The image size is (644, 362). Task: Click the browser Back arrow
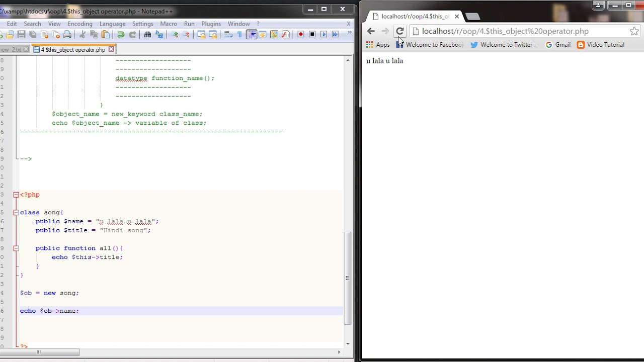pyautogui.click(x=371, y=31)
